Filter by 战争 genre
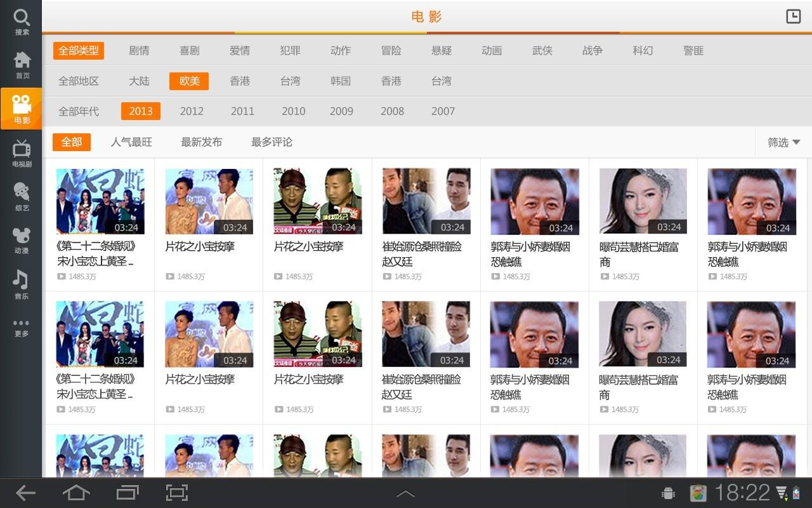 click(593, 50)
